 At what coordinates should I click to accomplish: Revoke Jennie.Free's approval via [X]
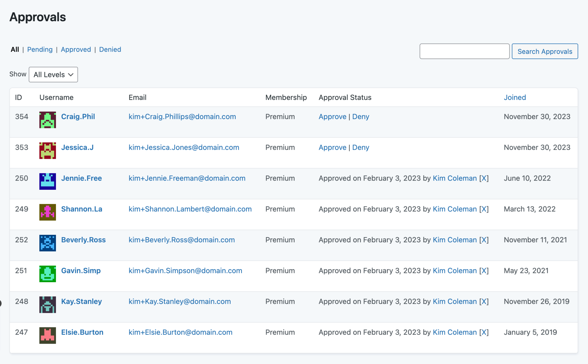[x=484, y=178]
